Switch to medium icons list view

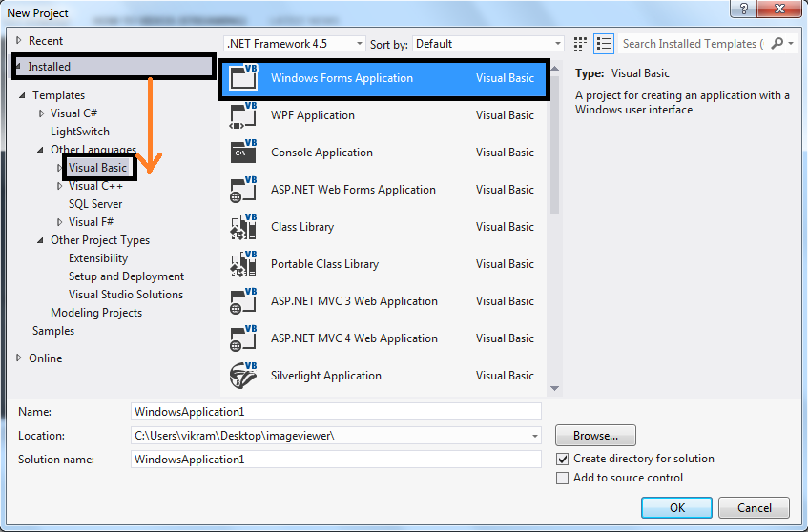(604, 44)
